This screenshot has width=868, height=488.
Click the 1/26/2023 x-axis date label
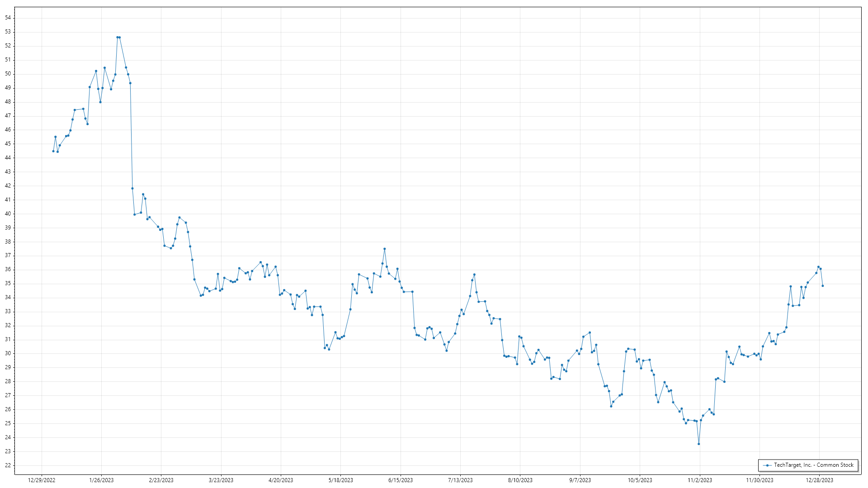click(101, 480)
